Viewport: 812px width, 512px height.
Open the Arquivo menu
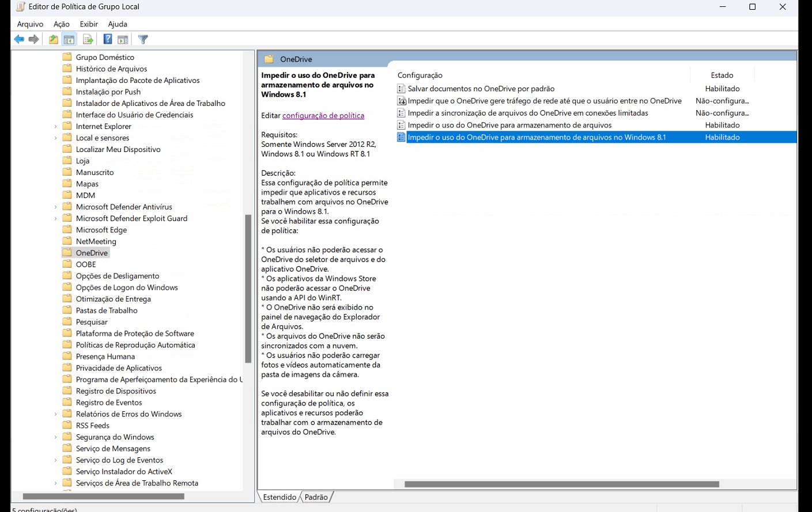pos(30,24)
